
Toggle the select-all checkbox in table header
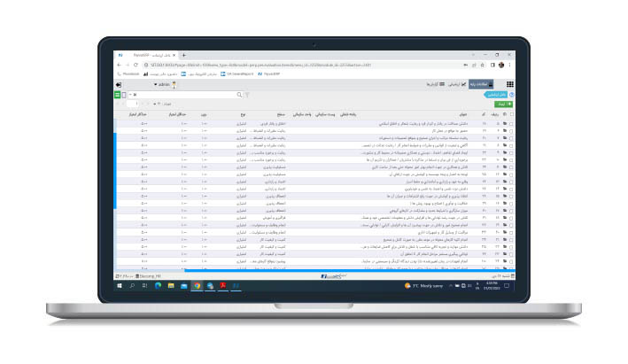(511, 114)
